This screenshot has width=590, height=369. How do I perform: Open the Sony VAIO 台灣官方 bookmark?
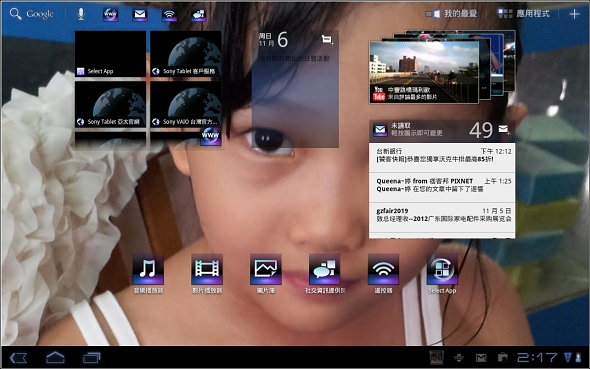pyautogui.click(x=186, y=104)
